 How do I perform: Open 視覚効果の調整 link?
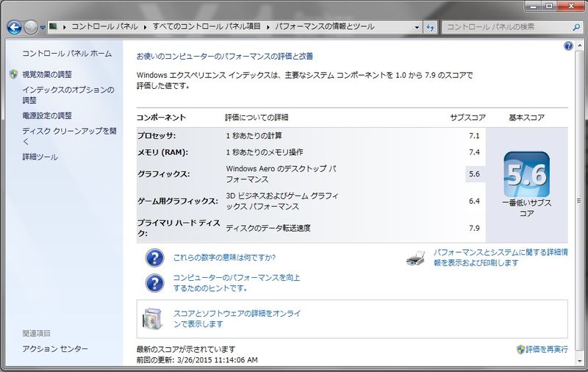point(47,74)
